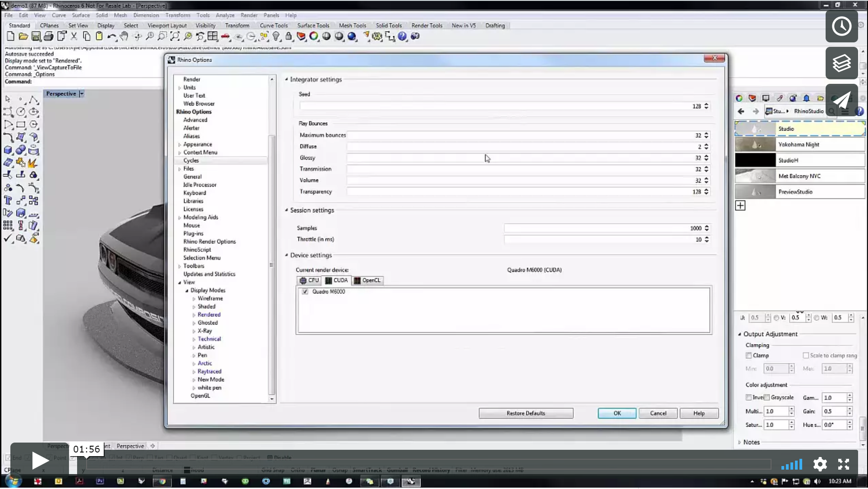The image size is (868, 489).
Task: Select the Rectangle tool in left sidebar
Action: (21, 124)
